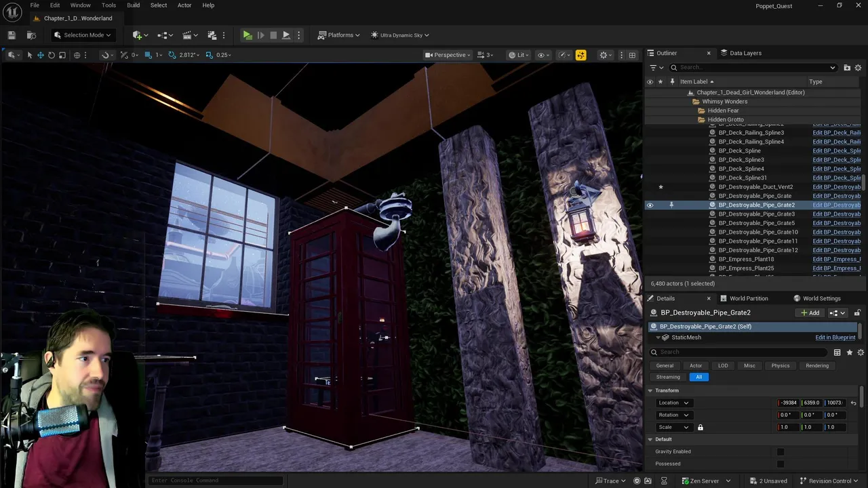Screen dimensions: 868x488
Task: Select the Rendering filter button
Action: (x=817, y=365)
